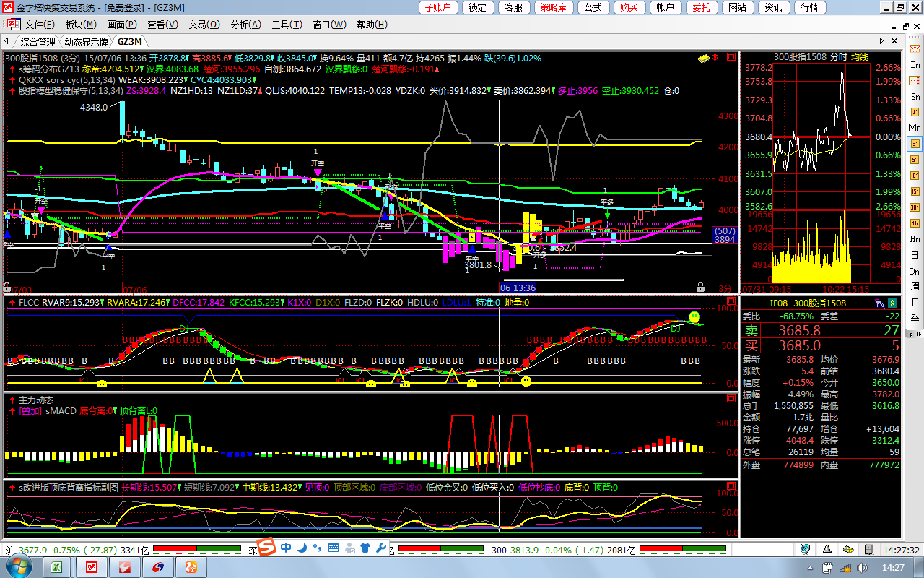This screenshot has width=924, height=578.
Task: Click the 策略库 button
Action: (554, 7)
